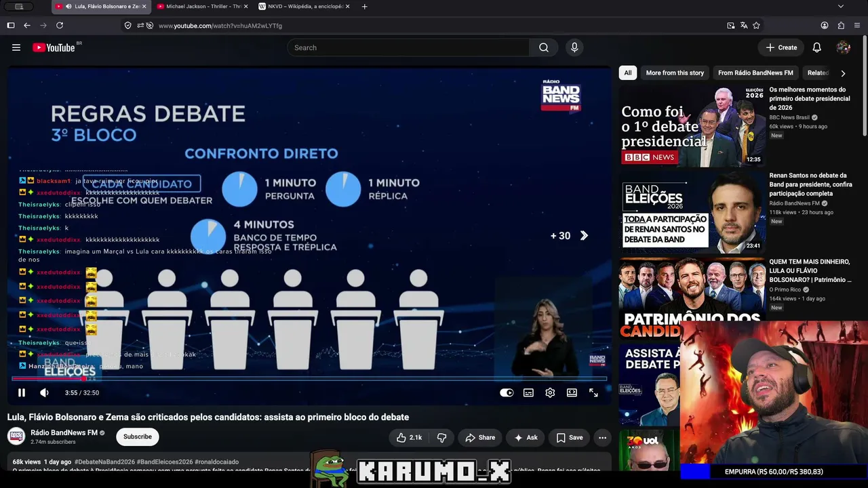
Task: Close the NKVD Wikipedia tab
Action: [x=348, y=7]
